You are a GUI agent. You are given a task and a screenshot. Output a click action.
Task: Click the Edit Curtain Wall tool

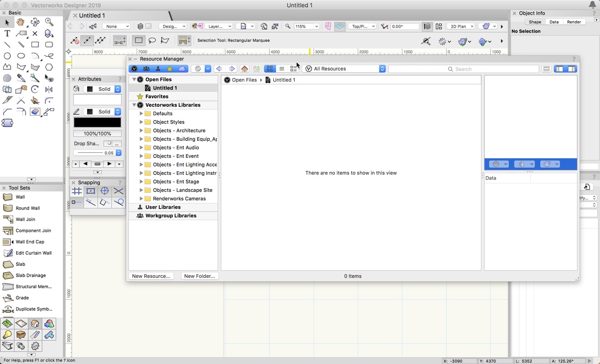(x=33, y=253)
